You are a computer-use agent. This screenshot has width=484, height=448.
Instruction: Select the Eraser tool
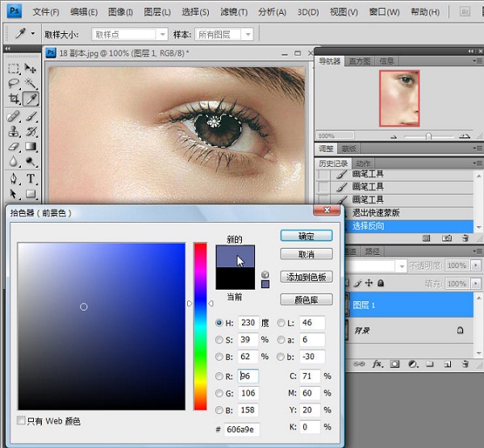click(x=14, y=146)
